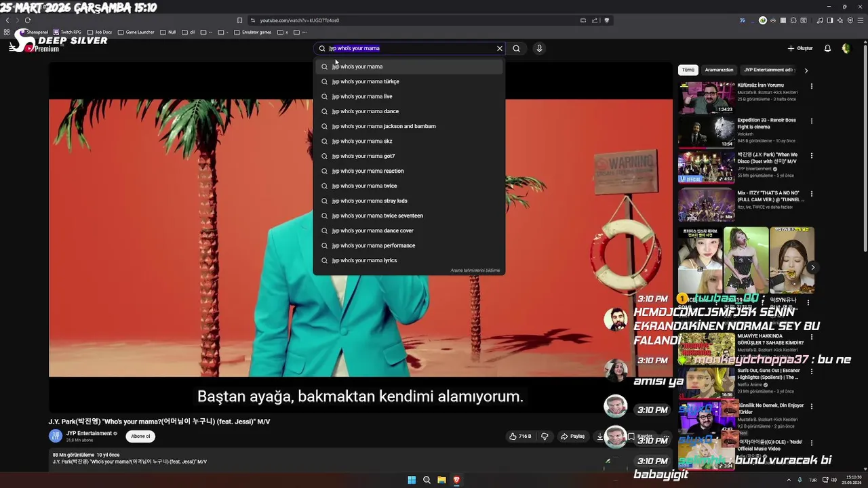Viewport: 868px width, 488px height.
Task: Click the youtube.com address bar URL
Action: (299, 20)
